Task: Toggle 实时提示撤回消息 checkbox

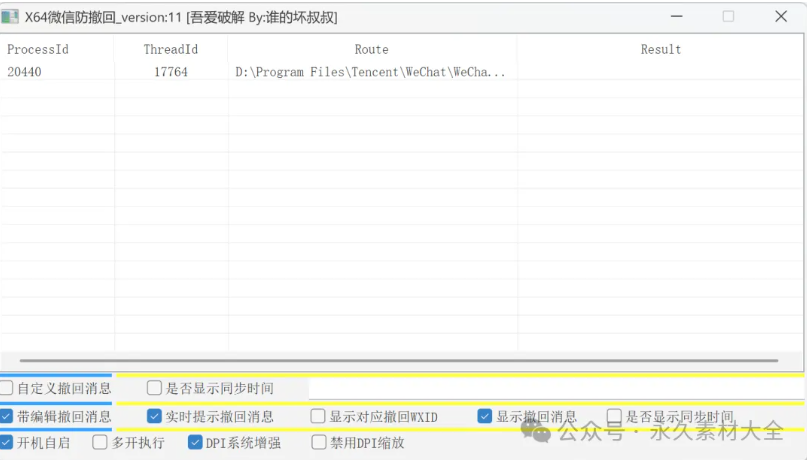Action: click(x=154, y=416)
